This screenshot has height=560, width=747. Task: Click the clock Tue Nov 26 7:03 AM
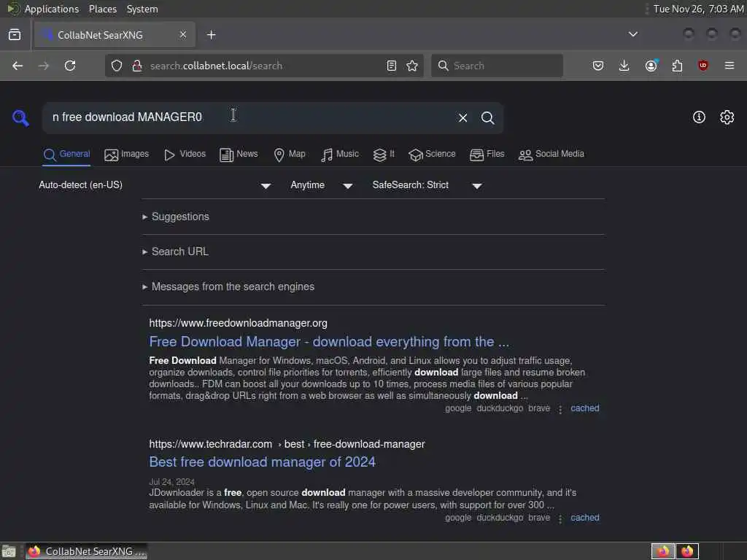pyautogui.click(x=698, y=9)
